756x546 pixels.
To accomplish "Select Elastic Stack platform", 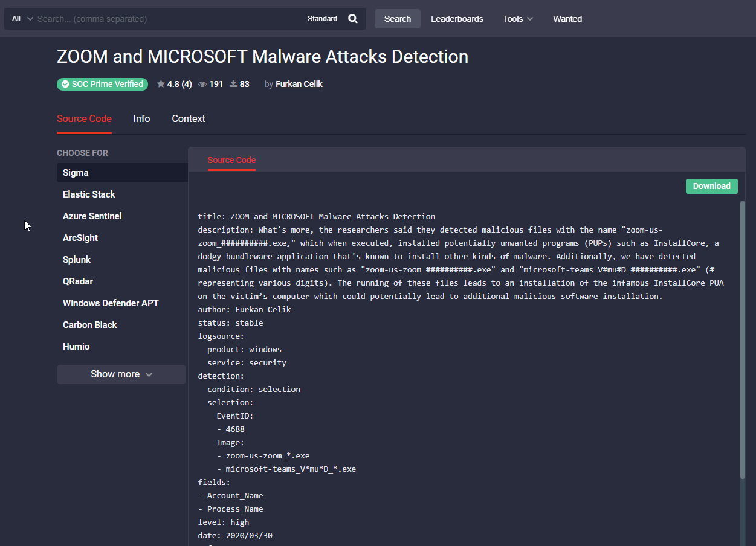I will coord(89,194).
